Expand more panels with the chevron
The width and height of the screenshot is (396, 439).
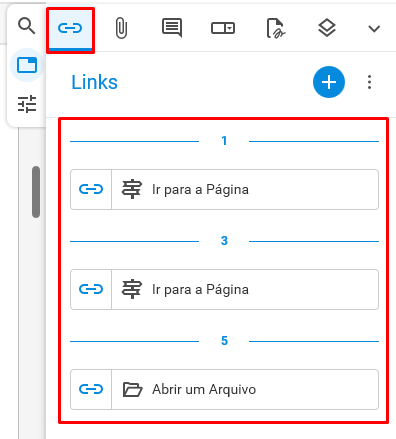[374, 29]
